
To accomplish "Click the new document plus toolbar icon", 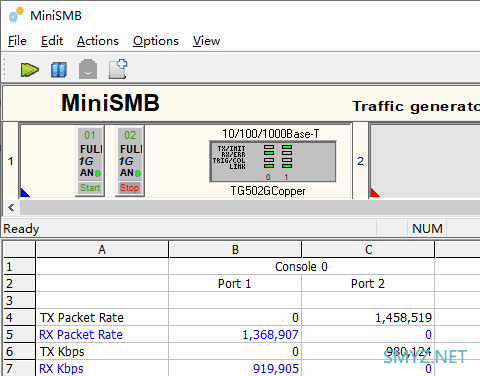I will [118, 69].
